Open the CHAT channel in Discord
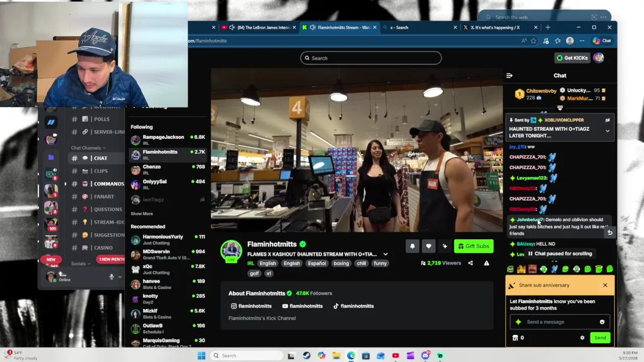The width and height of the screenshot is (644, 362). 97,158
